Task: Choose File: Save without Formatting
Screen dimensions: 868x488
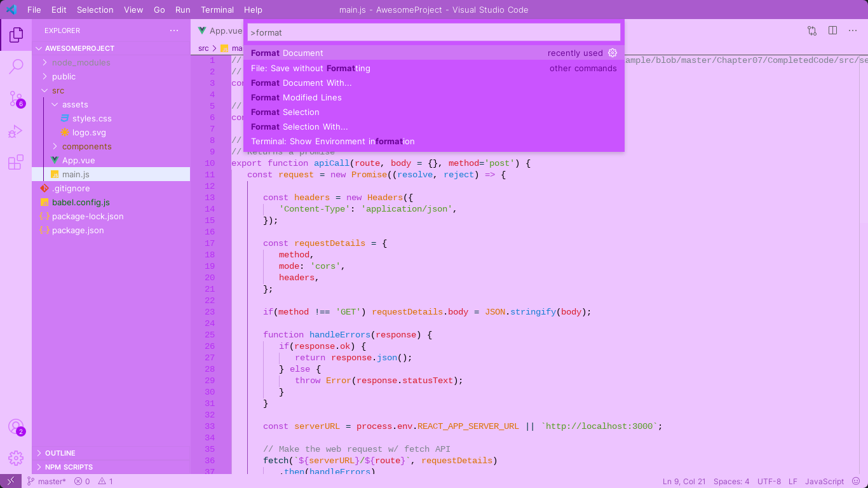Action: pyautogui.click(x=433, y=68)
